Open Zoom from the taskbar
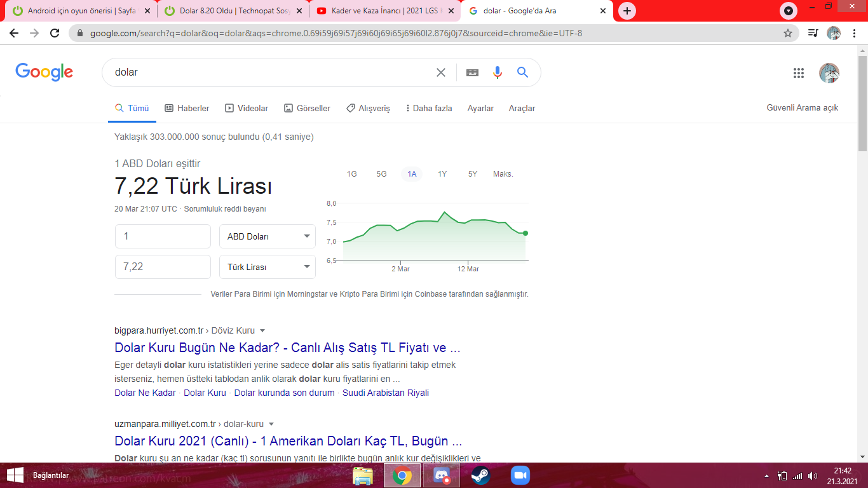868x488 pixels. (520, 475)
